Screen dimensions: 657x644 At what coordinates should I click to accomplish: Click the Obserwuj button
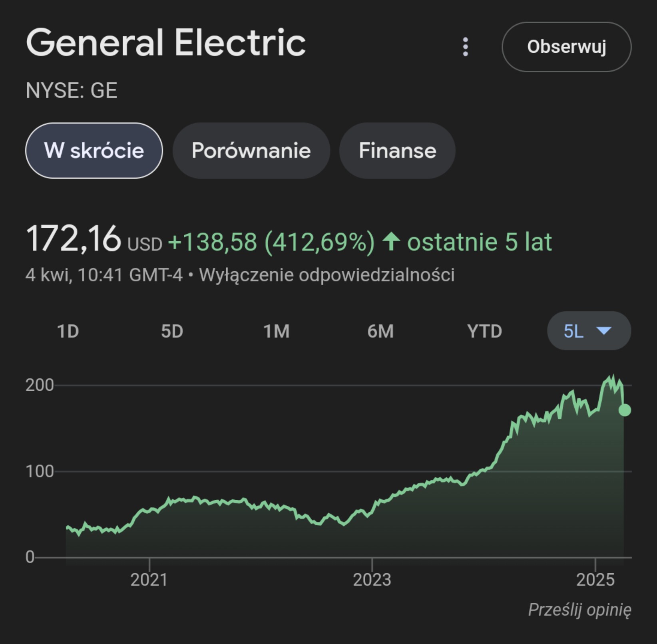566,47
